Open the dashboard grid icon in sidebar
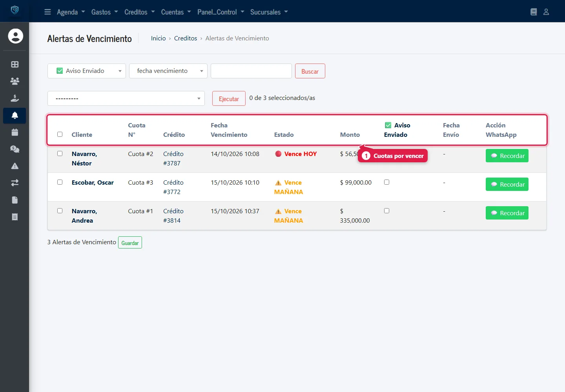Viewport: 565px width, 392px height. tap(15, 64)
